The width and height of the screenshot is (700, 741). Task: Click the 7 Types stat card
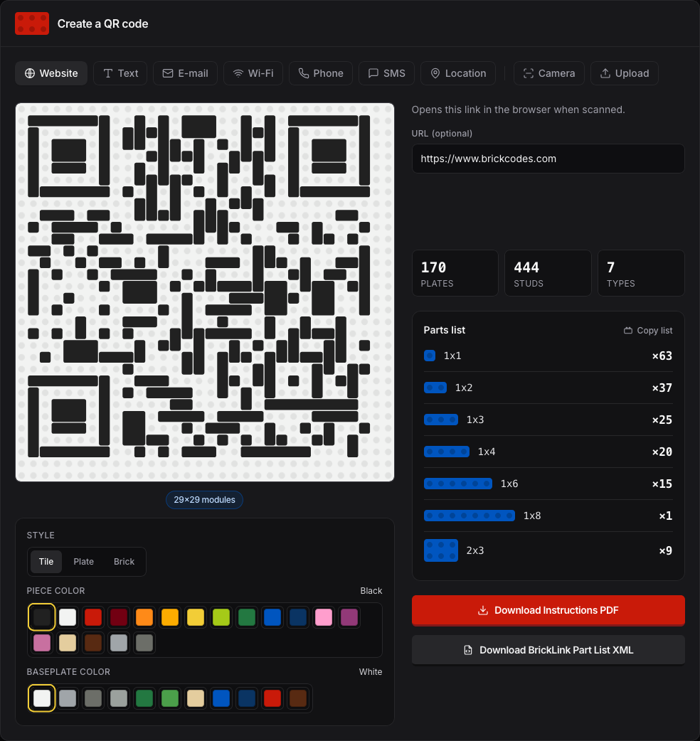tap(641, 273)
